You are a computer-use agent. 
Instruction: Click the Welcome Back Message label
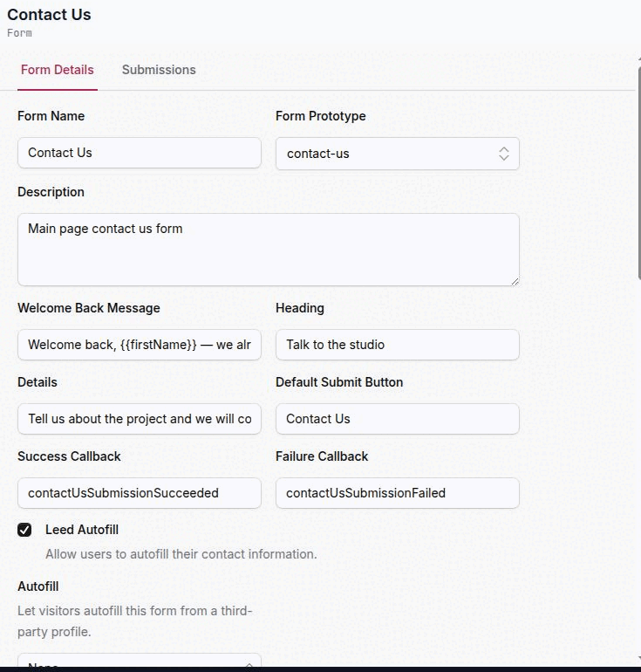click(89, 308)
